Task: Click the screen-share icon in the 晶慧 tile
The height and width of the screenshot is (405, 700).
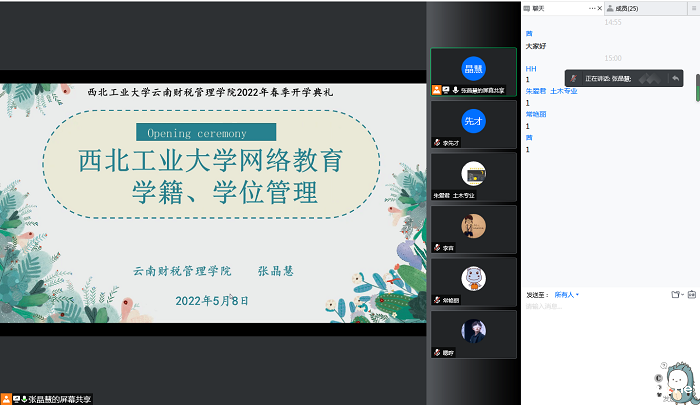Action: tap(446, 90)
